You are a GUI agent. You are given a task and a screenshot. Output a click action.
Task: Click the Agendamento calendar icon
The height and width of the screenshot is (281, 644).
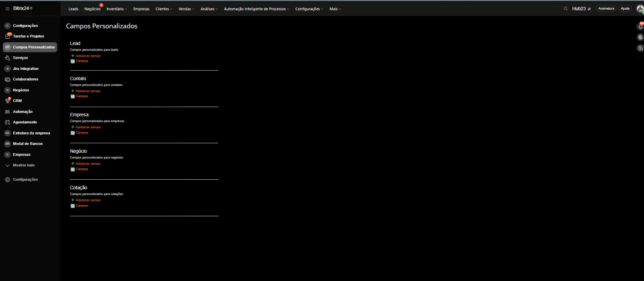7,122
